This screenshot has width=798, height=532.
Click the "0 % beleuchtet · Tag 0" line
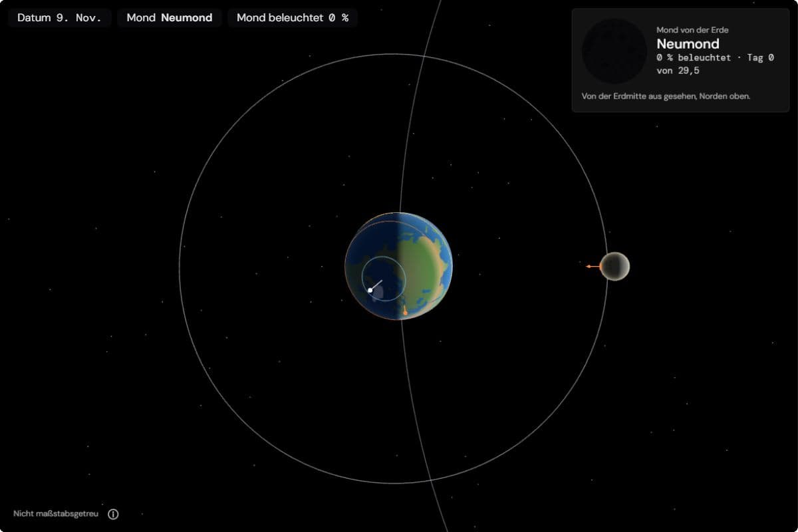click(715, 58)
